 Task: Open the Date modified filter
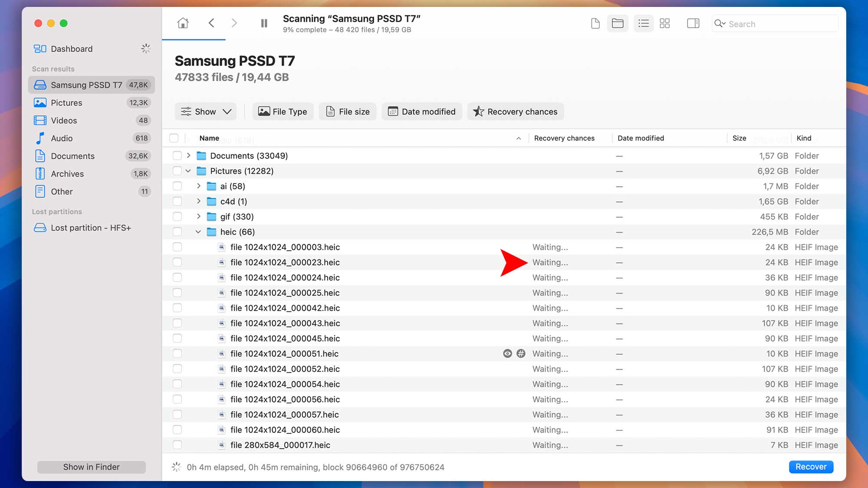pyautogui.click(x=422, y=112)
